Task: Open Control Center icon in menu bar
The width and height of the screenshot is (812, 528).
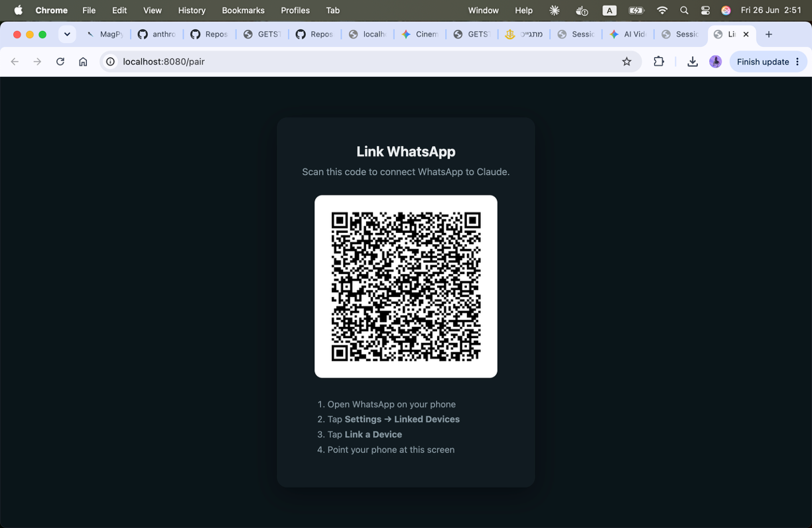Action: pos(705,10)
